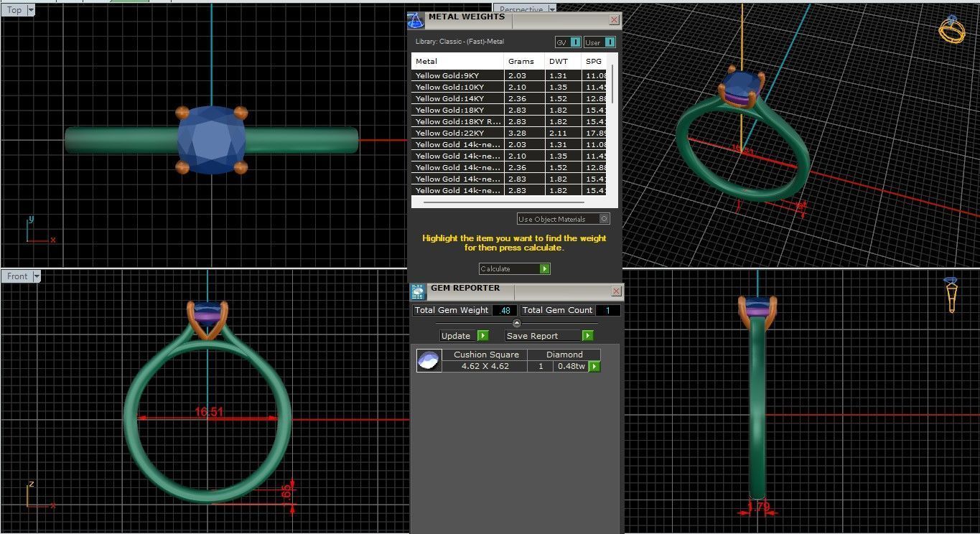Open the Perspective viewport dropdown arrow
Viewport: 980px width, 534px height.
click(552, 9)
